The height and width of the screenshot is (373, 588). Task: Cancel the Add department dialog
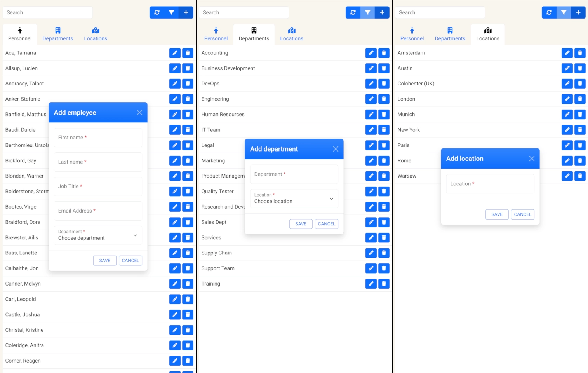(327, 224)
